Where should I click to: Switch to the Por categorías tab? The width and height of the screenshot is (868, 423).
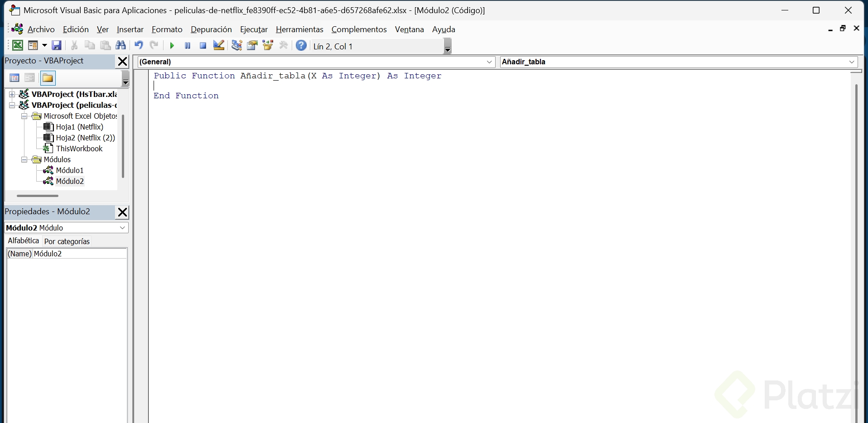(67, 241)
